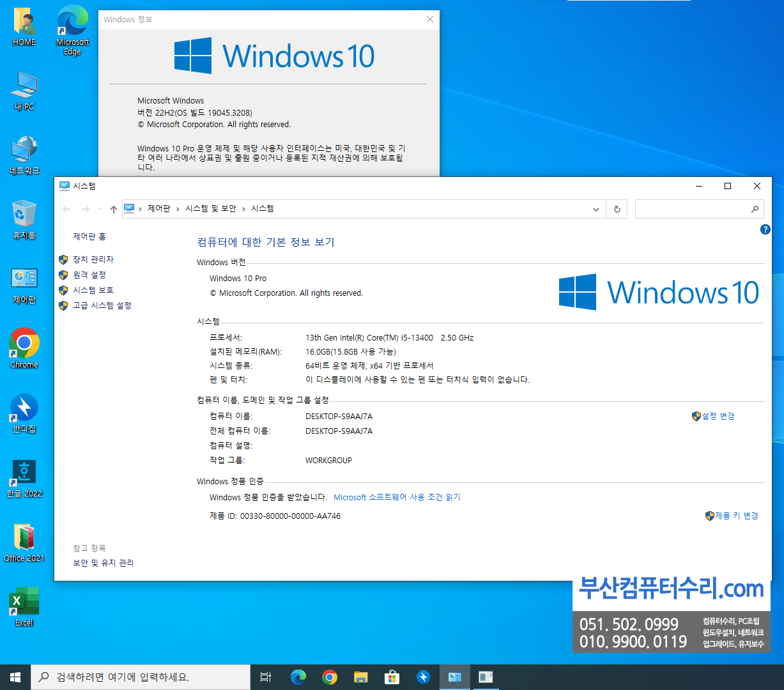Select the 휴지통 recycle bin icon
Image resolution: width=784 pixels, height=690 pixels.
(24, 220)
